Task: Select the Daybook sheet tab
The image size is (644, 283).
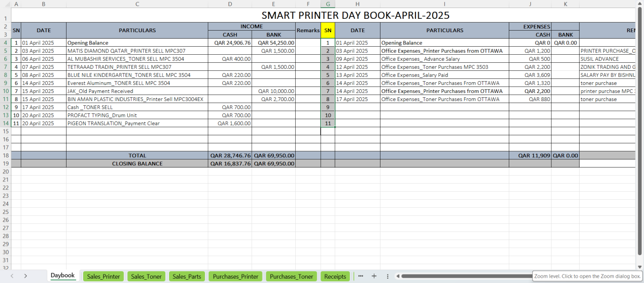Action: tap(62, 275)
